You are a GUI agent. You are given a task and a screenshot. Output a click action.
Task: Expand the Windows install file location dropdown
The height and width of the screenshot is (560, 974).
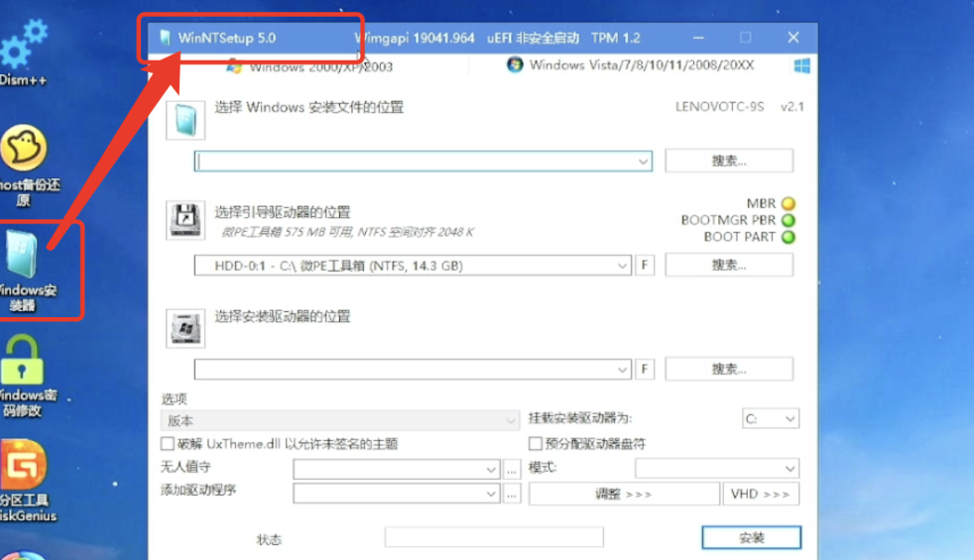point(643,162)
